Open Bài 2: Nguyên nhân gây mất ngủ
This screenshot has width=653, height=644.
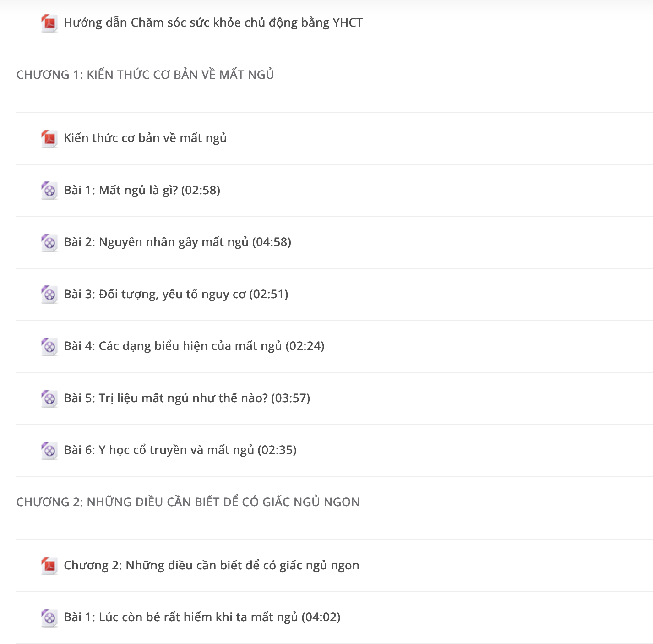pos(178,242)
